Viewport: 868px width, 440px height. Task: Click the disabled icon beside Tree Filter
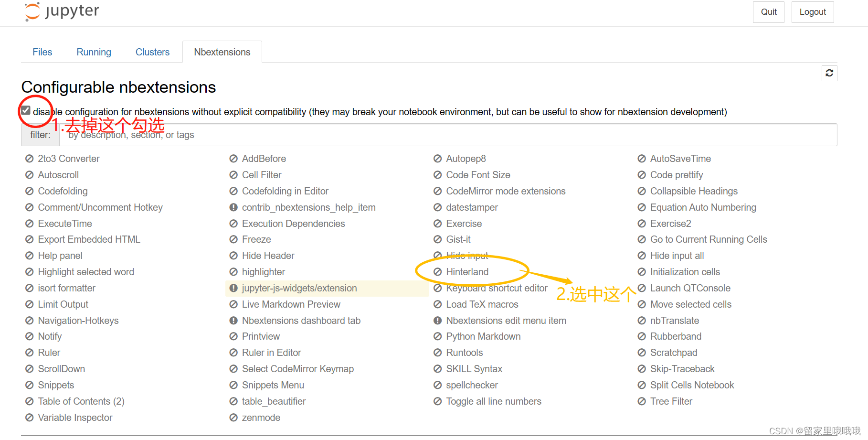(642, 401)
